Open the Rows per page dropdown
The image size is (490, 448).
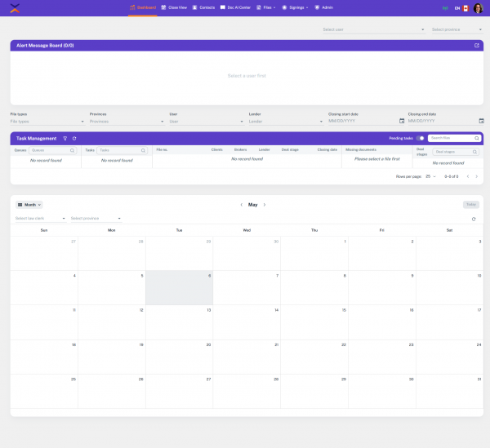click(430, 176)
